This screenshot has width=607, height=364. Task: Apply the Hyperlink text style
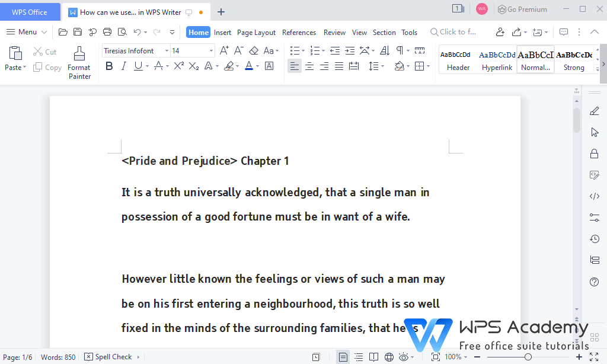tap(496, 60)
